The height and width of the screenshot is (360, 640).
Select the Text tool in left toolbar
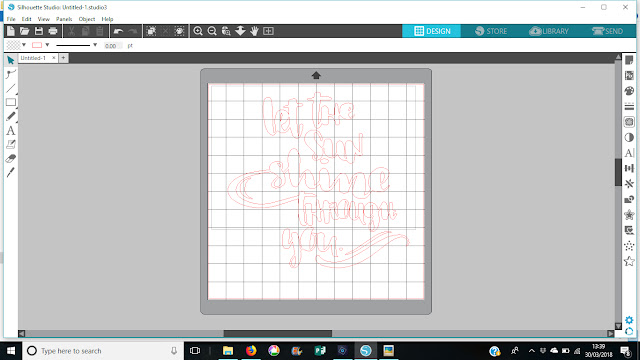11,131
